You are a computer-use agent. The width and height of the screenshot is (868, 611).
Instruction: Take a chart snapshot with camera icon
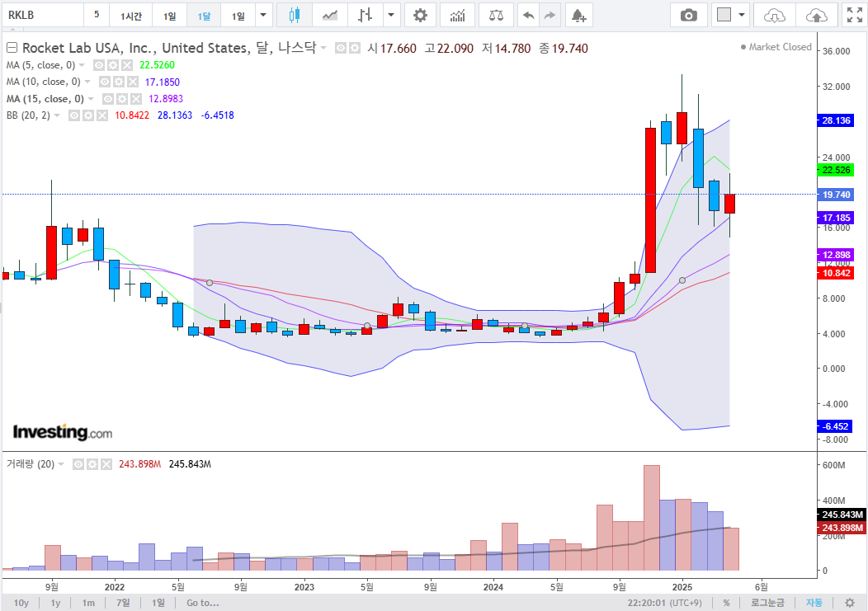coord(689,15)
